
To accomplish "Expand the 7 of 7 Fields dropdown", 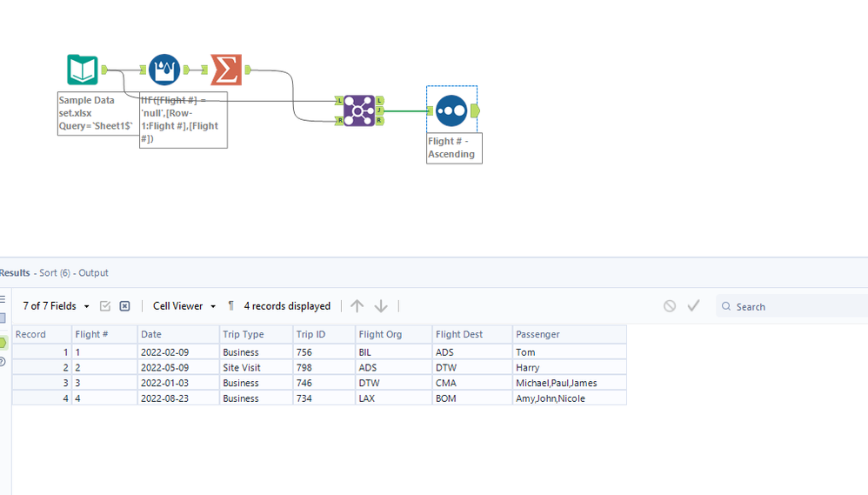I will point(56,305).
